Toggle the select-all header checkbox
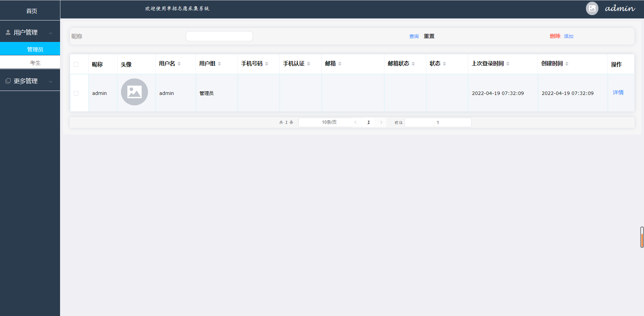Screen dimensions: 644x316 (x=76, y=64)
